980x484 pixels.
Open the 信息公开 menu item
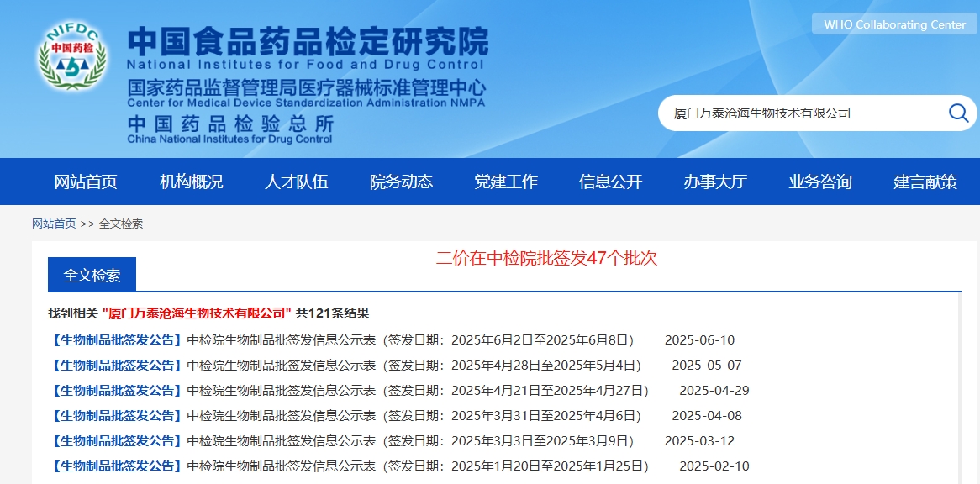tap(611, 181)
